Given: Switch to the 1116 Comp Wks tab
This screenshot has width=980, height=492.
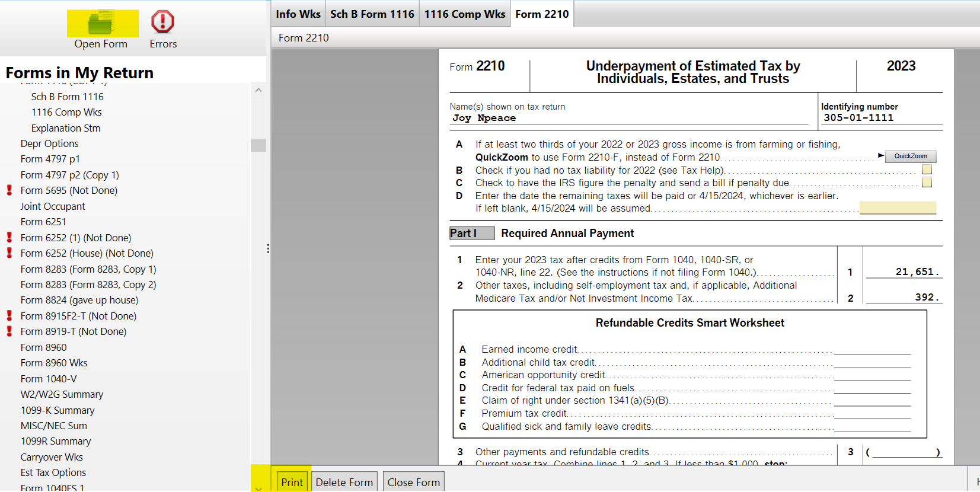Looking at the screenshot, I should click(464, 14).
